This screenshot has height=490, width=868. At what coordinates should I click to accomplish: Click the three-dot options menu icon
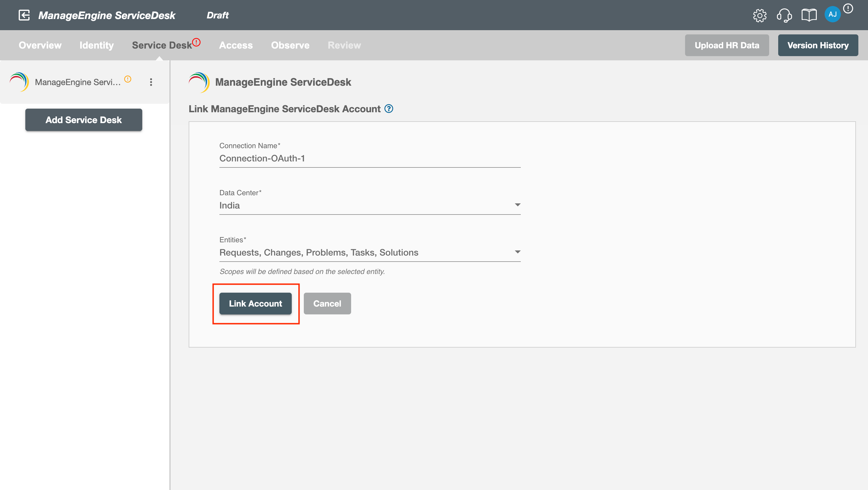pyautogui.click(x=151, y=82)
